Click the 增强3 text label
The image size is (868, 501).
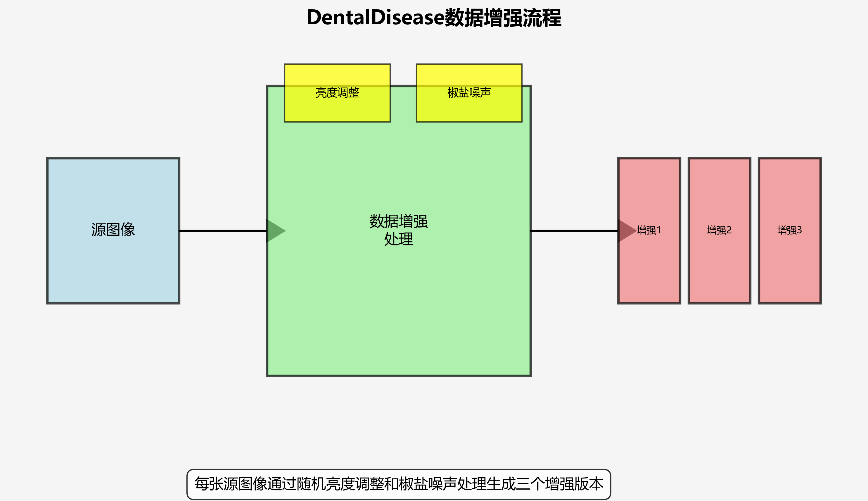(x=790, y=230)
